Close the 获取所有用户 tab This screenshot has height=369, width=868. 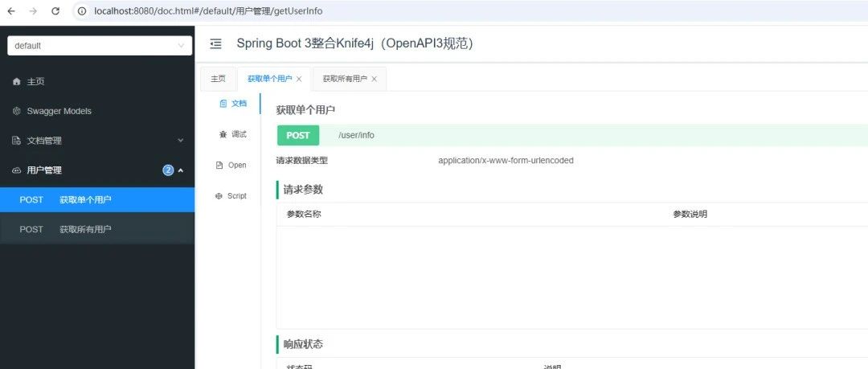(x=375, y=80)
